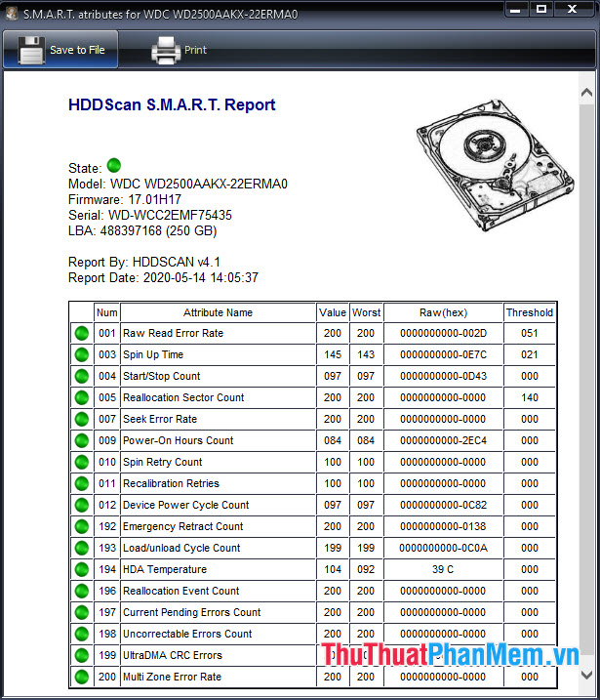
Task: Click the green State indicator
Action: pos(114,165)
